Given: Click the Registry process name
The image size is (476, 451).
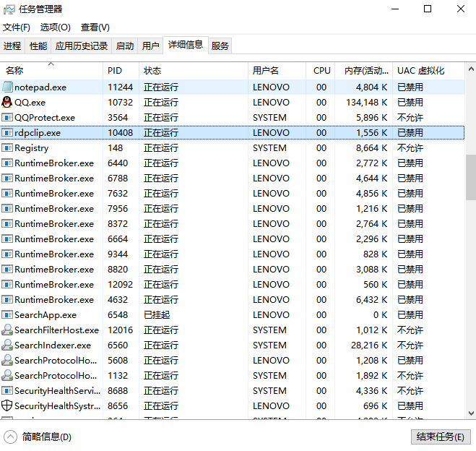Looking at the screenshot, I should [31, 148].
